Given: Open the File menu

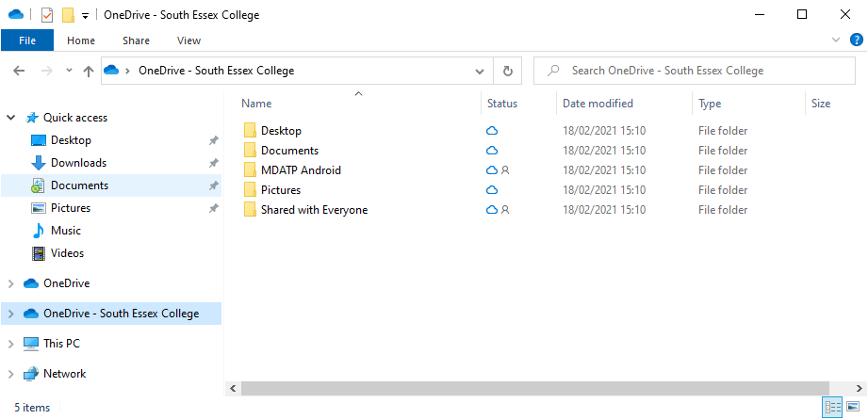Looking at the screenshot, I should click(27, 40).
